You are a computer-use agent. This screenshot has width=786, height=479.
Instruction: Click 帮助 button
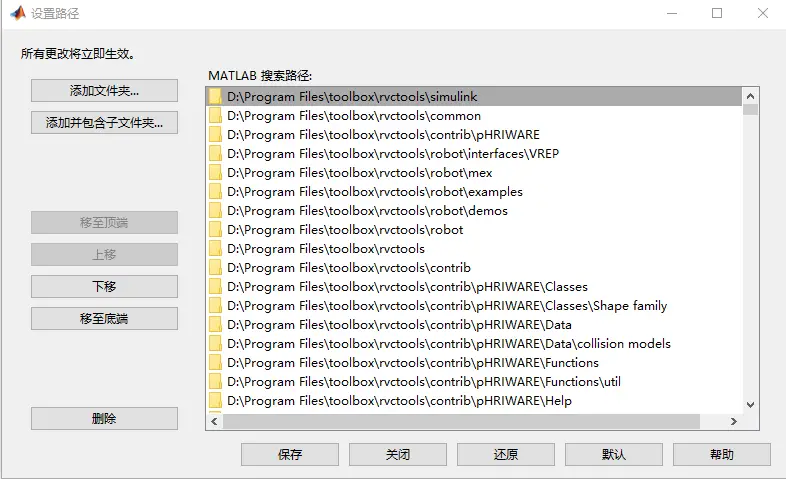point(722,454)
